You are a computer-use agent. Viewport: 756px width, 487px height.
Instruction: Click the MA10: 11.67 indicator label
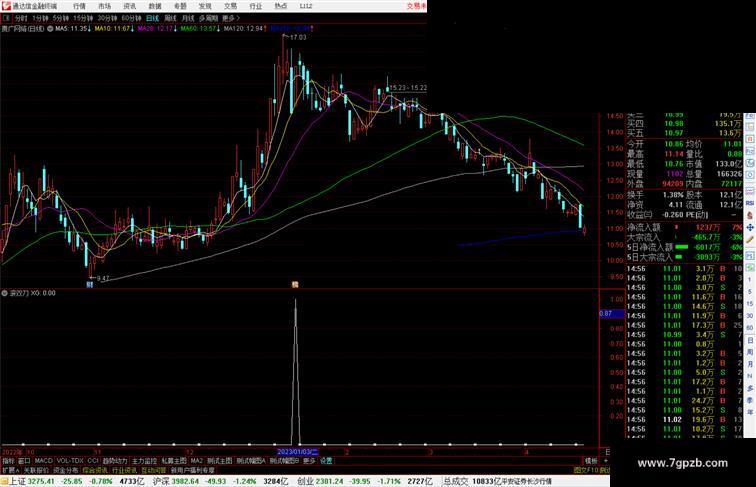pos(114,29)
